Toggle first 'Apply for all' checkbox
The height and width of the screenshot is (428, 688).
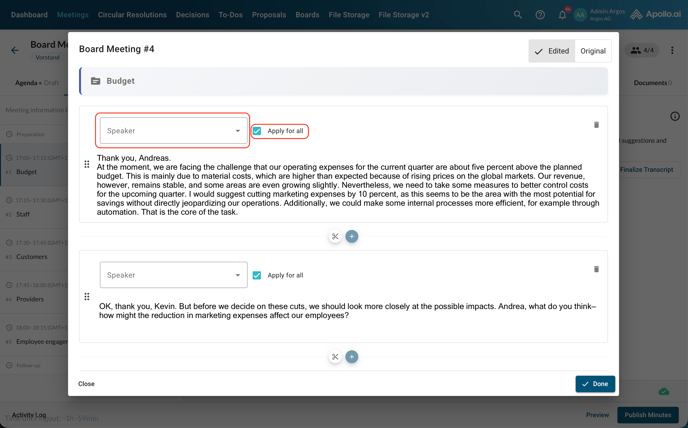point(257,131)
